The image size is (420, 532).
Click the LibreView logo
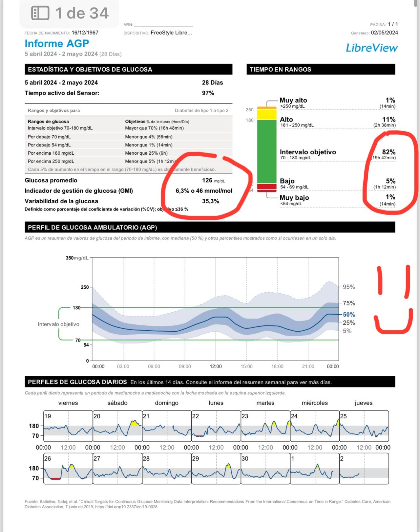[371, 48]
